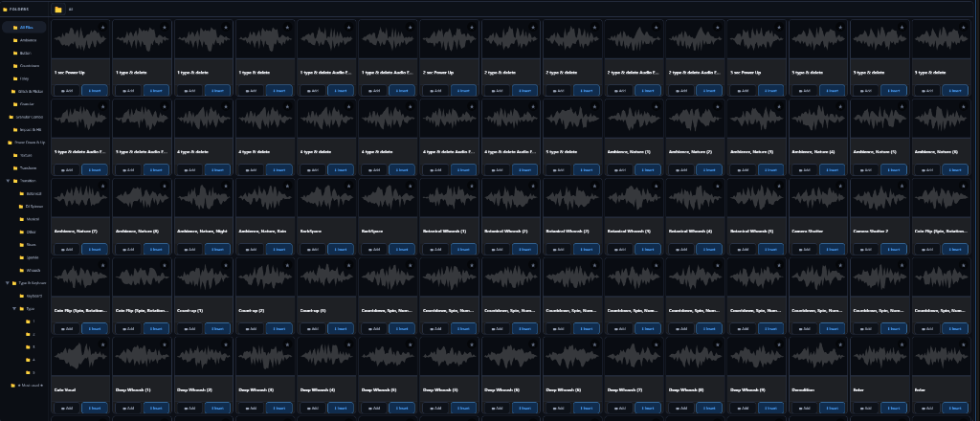
Task: Preview the Ambience, Nature, Night waveform
Action: [204, 198]
